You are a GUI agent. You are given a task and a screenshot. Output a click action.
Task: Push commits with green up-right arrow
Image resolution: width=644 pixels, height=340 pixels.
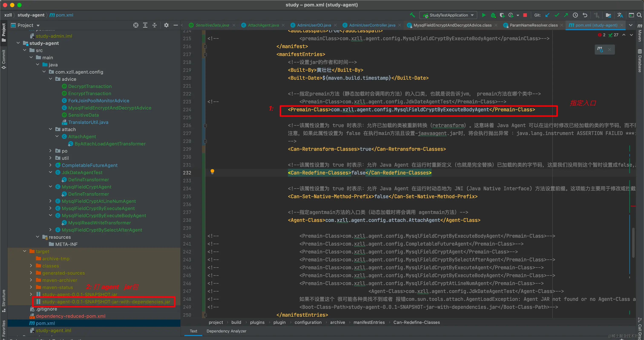(566, 15)
